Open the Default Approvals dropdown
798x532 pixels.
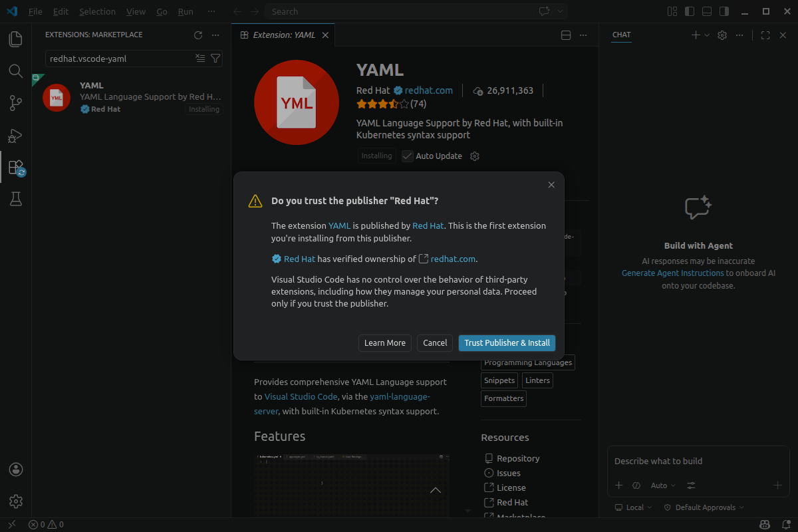(x=704, y=507)
